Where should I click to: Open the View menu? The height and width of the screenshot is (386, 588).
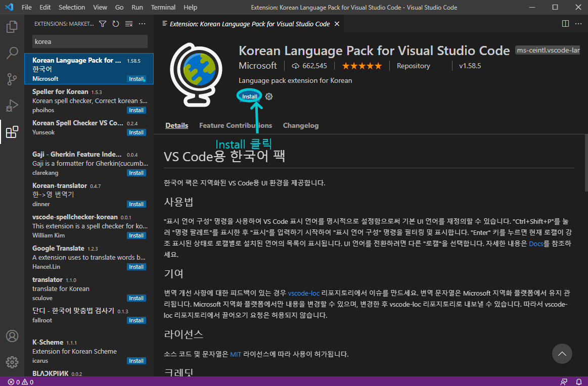(x=100, y=7)
